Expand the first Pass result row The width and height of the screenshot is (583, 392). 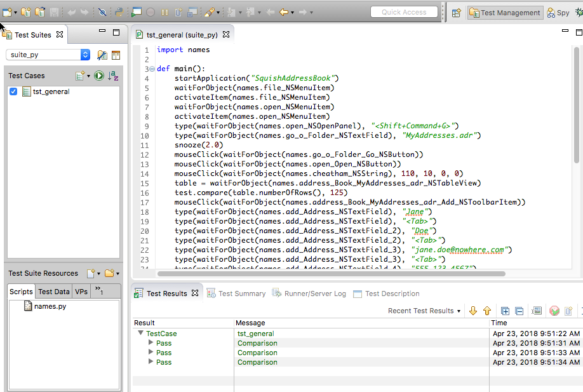[x=151, y=343]
